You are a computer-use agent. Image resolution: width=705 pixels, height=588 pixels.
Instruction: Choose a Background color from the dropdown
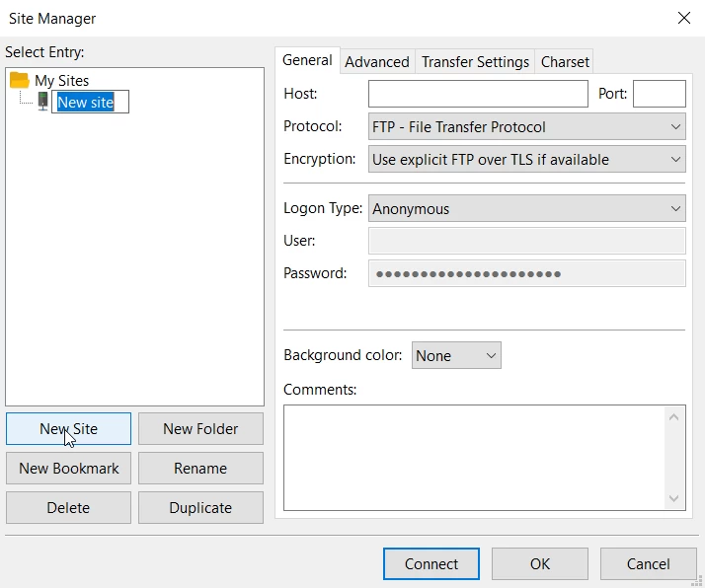point(456,356)
